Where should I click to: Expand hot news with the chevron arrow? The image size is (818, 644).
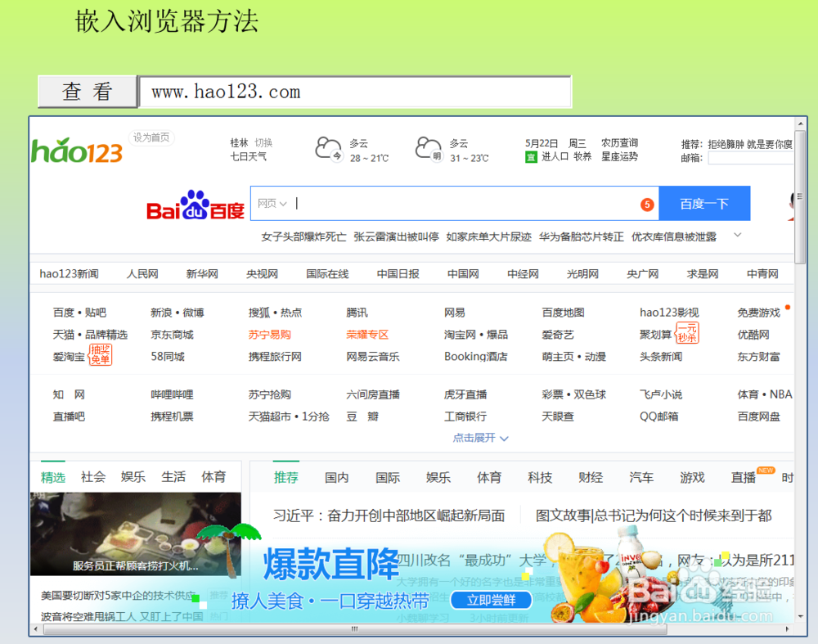737,235
